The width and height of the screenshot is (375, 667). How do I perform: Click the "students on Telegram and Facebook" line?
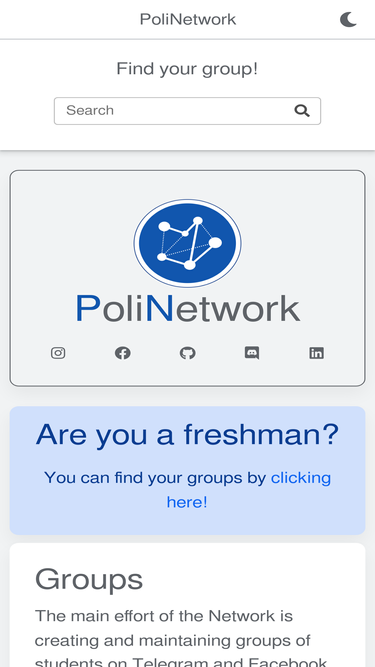(x=181, y=662)
